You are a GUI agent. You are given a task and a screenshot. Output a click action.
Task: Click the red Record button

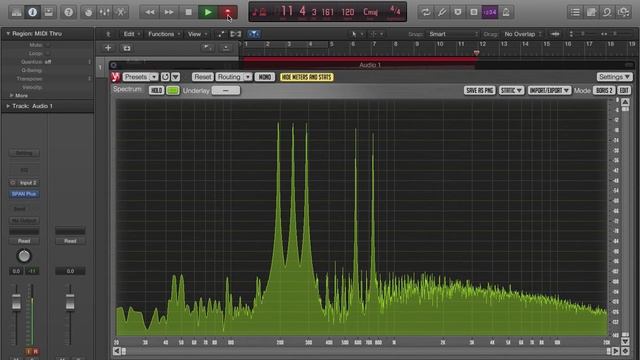tap(227, 12)
